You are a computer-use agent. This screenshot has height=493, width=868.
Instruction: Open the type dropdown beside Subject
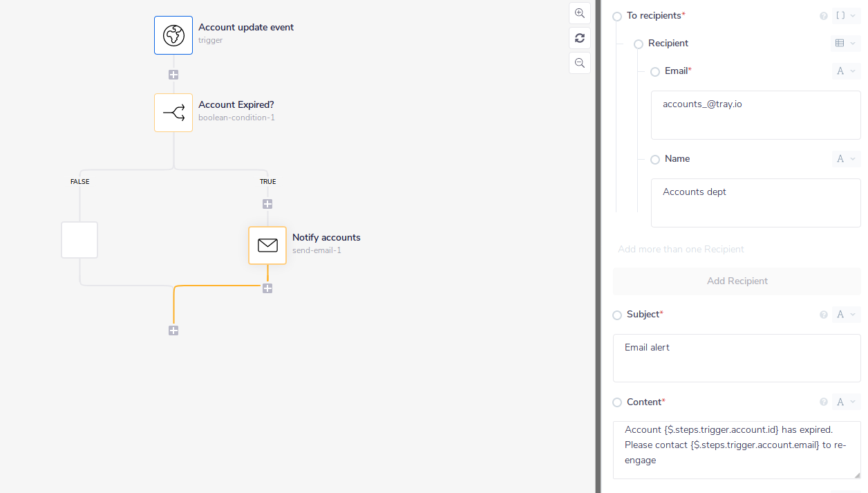click(846, 315)
